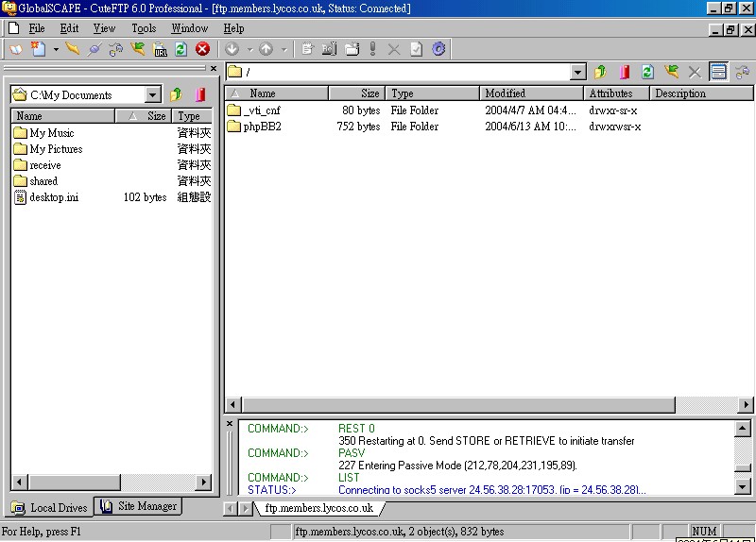
Task: Select the phpBB2 remote folder
Action: [262, 127]
